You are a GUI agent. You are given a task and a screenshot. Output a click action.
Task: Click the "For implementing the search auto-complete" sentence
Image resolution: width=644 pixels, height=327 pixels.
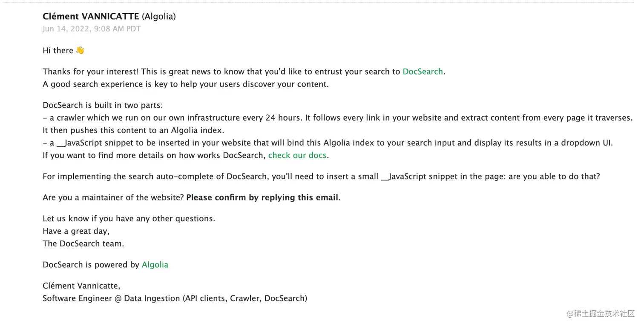click(x=321, y=176)
